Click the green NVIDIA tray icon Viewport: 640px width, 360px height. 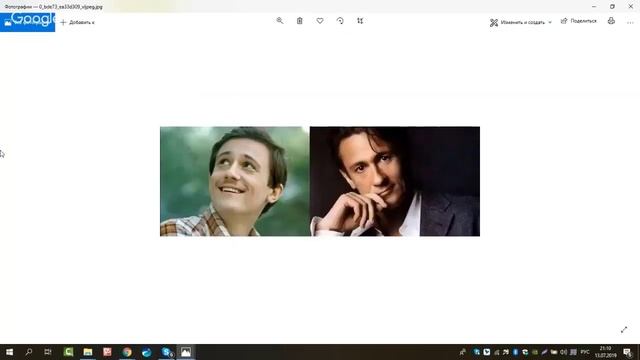535,352
